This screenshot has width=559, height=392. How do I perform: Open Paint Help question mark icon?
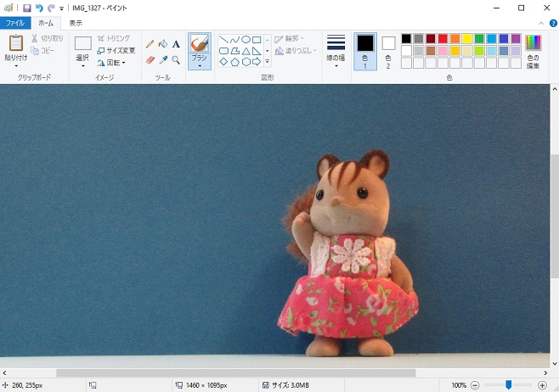coord(553,23)
